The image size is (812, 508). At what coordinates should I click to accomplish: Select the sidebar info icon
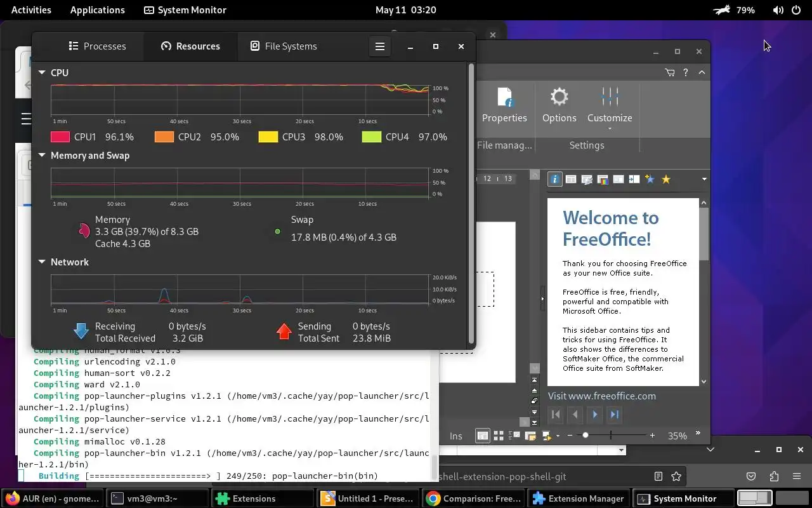pyautogui.click(x=555, y=180)
